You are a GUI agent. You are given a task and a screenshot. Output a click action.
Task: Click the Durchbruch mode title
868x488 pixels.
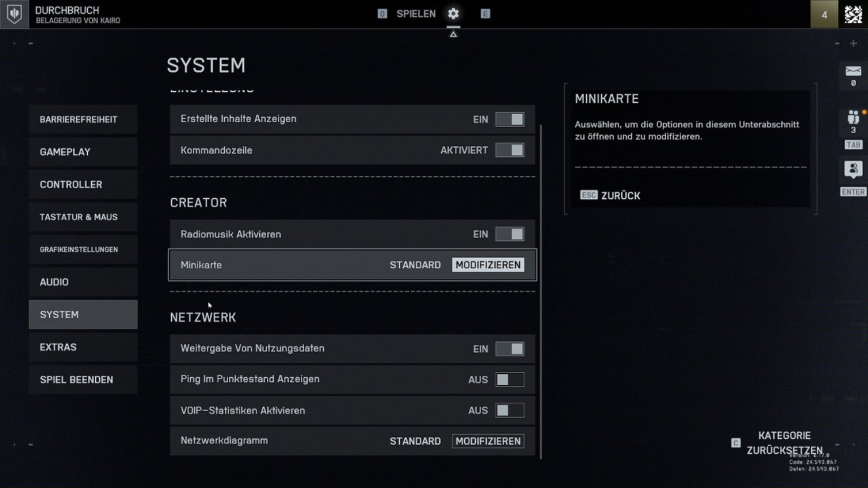(x=67, y=10)
